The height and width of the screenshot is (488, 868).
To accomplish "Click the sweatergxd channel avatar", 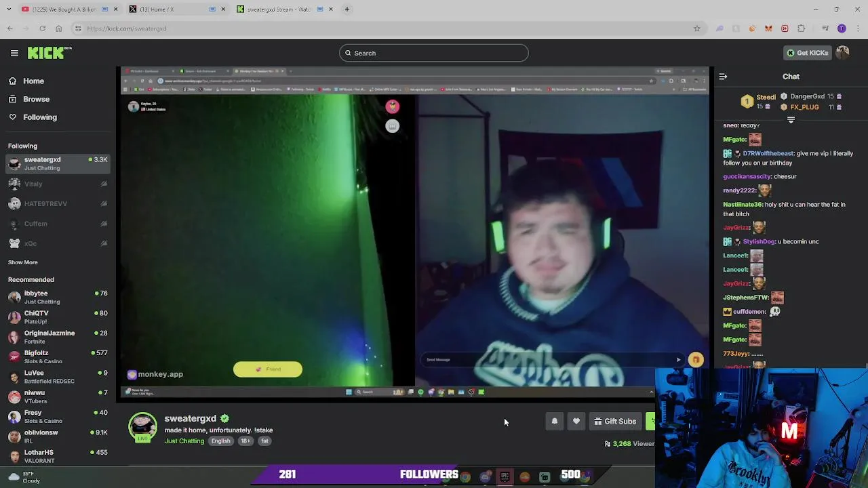I will pyautogui.click(x=142, y=427).
